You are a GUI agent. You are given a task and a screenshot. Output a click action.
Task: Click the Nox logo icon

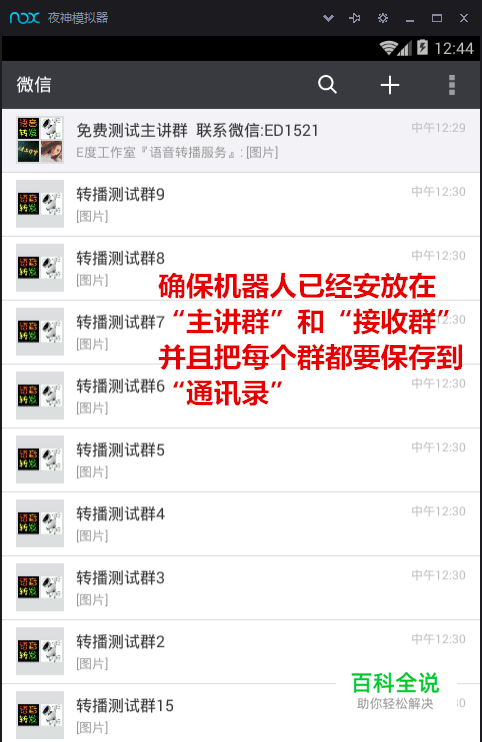(x=25, y=18)
